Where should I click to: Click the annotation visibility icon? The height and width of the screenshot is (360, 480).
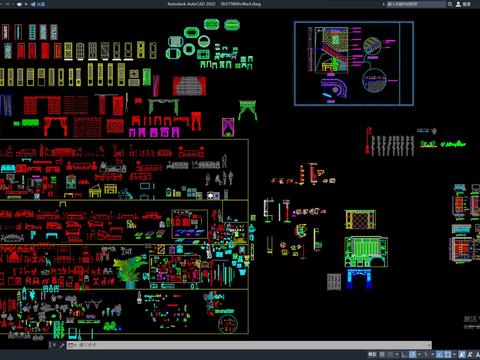pos(462,354)
